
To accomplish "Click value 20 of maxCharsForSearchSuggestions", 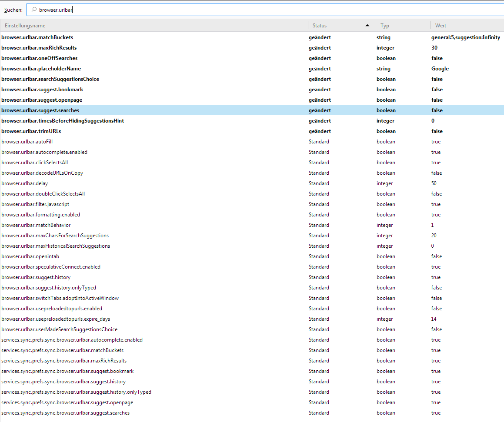I will click(x=434, y=236).
